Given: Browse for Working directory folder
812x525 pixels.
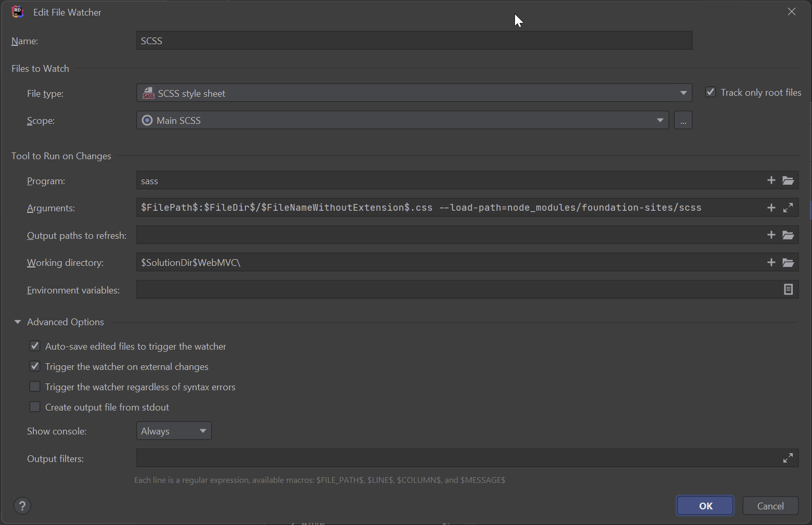Looking at the screenshot, I should [x=788, y=262].
